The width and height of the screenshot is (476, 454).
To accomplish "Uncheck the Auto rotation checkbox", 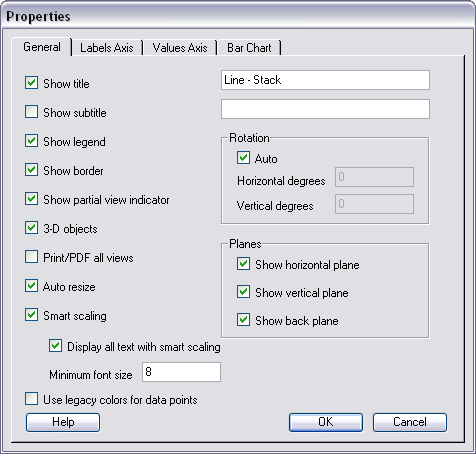I will [x=243, y=158].
